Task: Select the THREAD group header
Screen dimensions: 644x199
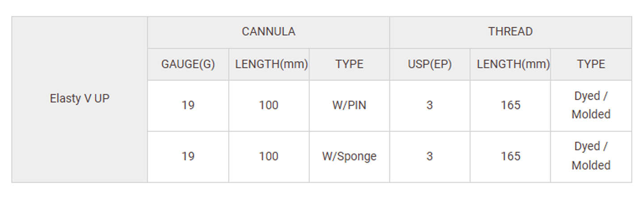Action: (x=510, y=32)
